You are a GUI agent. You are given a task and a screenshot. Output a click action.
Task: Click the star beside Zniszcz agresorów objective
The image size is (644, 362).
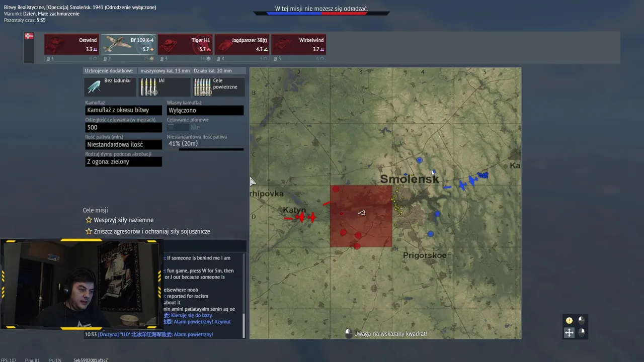(x=89, y=231)
